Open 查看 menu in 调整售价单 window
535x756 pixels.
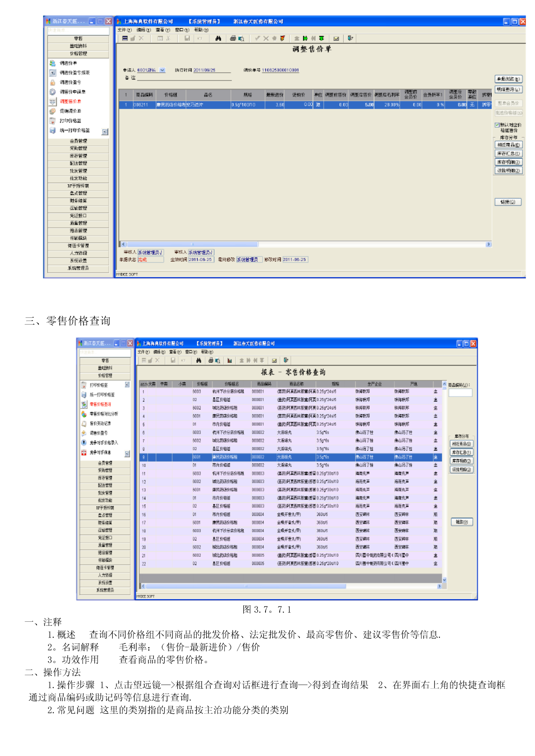pyautogui.click(x=163, y=30)
